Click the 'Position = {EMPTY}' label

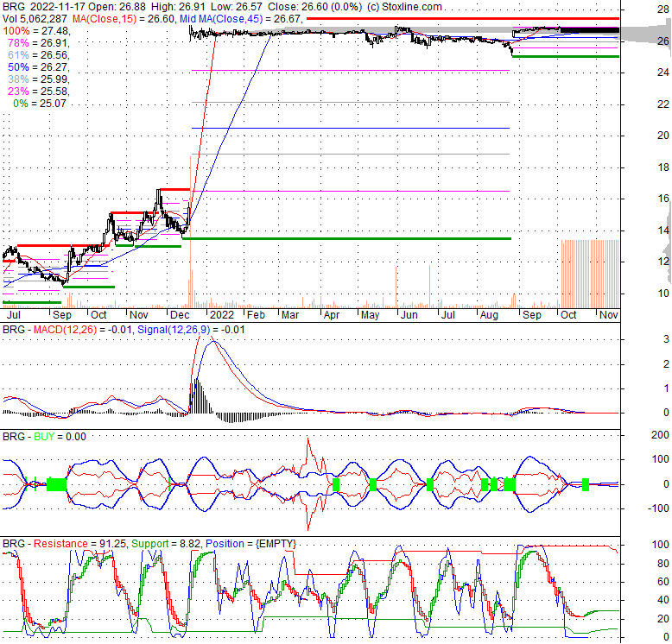coord(250,544)
